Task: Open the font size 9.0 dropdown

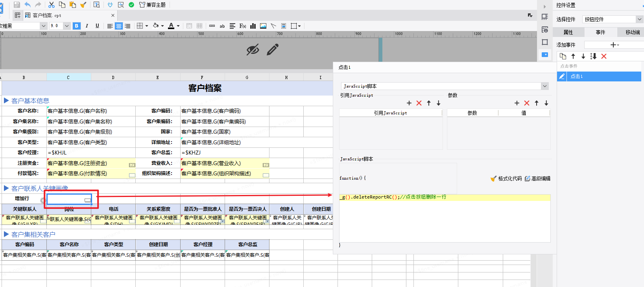Action: [x=66, y=26]
